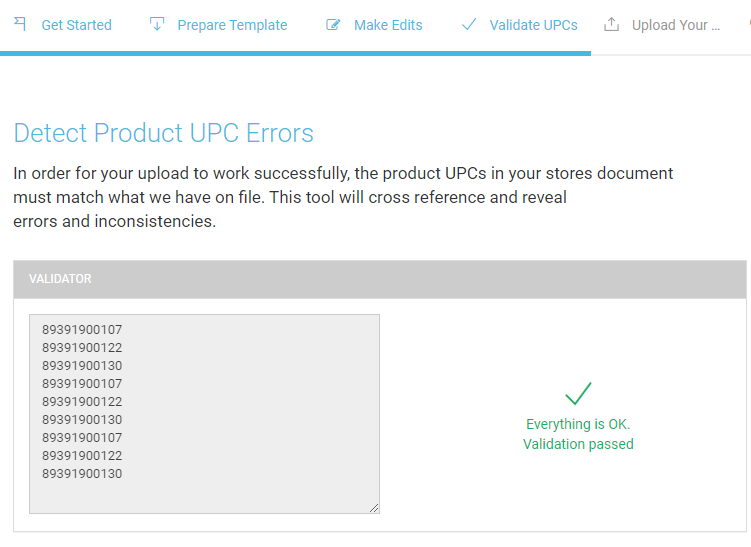The width and height of the screenshot is (751, 547).
Task: Open the Upload Your... step
Action: pyautogui.click(x=676, y=25)
